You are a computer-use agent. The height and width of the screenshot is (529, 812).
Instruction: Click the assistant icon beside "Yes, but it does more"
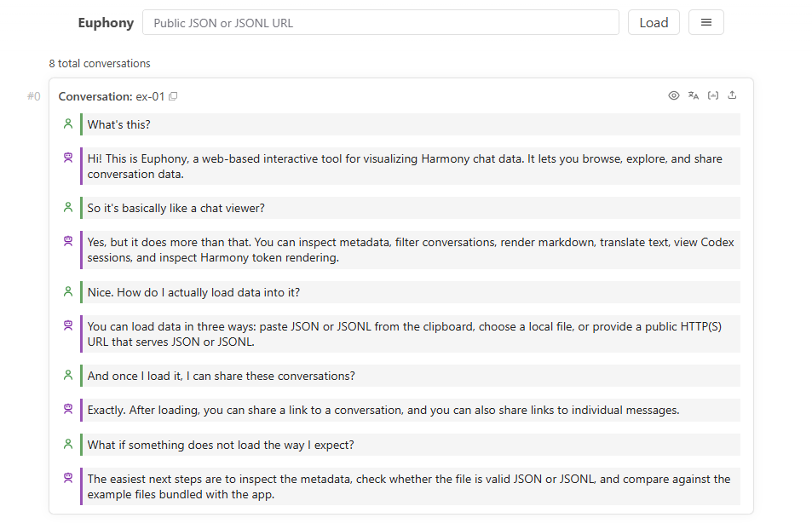[68, 241]
